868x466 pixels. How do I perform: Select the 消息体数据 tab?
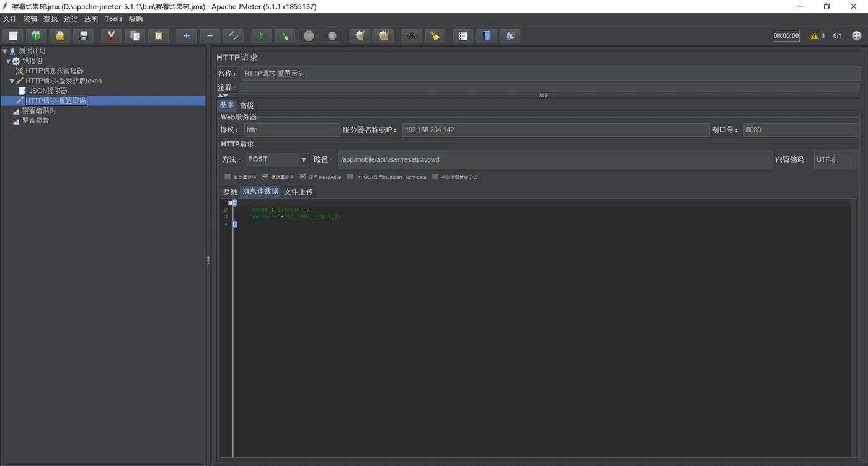(260, 191)
